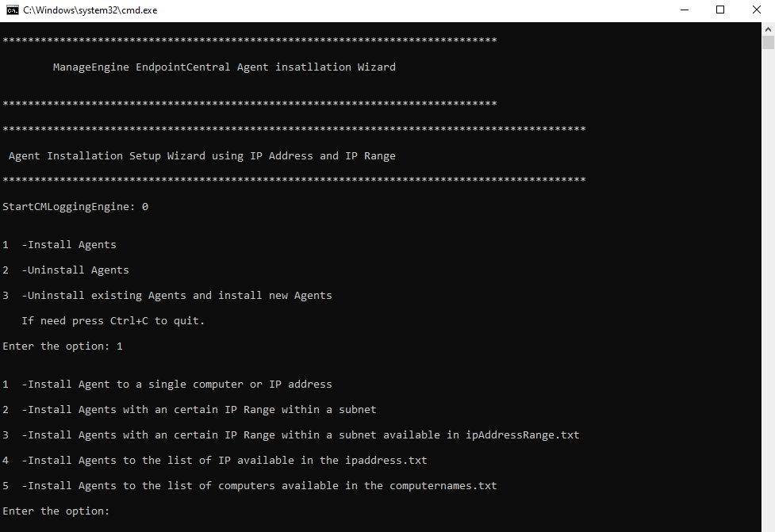Click the 'ManageEngine EndpointCentral Agent insatllation Wizard' heading

click(224, 67)
